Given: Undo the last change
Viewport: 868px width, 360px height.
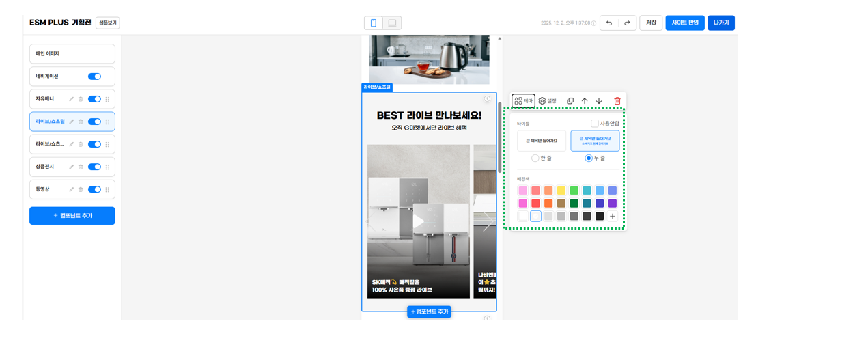Looking at the screenshot, I should 609,23.
